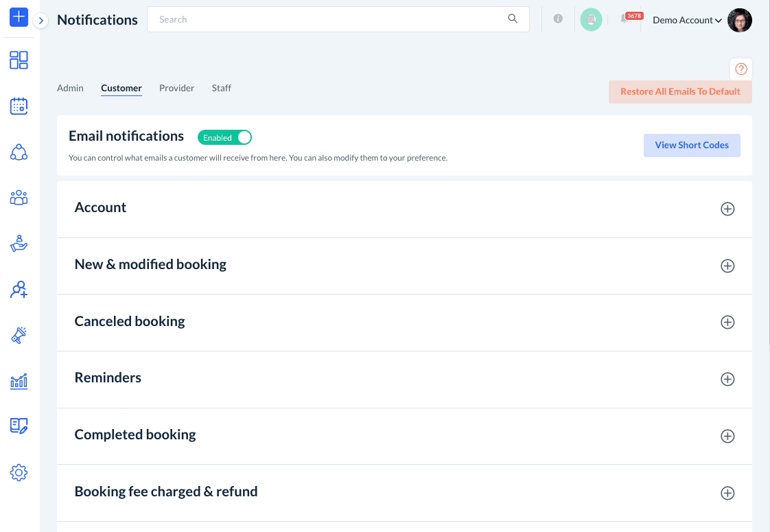
Task: Click the Search input field
Action: point(329,19)
